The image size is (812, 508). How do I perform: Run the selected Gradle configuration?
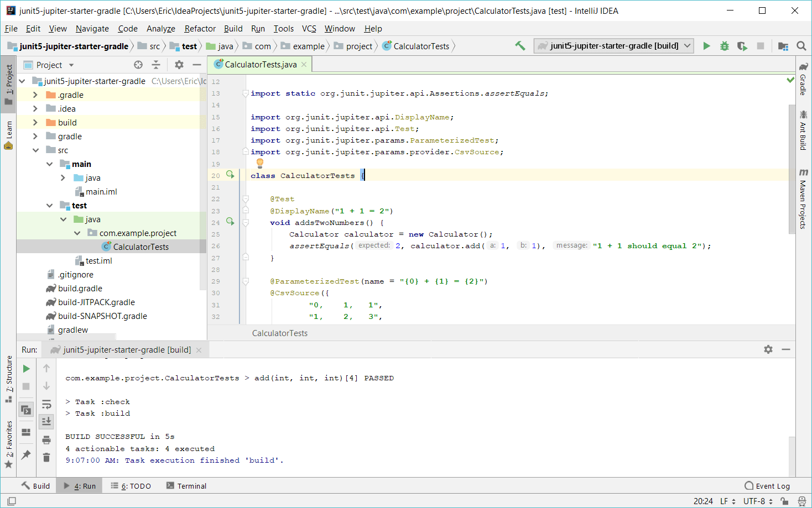pyautogui.click(x=706, y=46)
